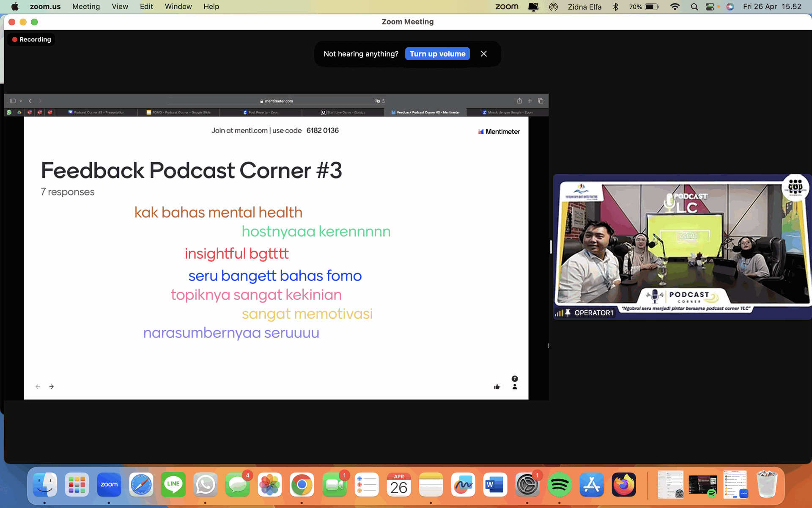Click the Recording indicator badge
The image size is (812, 508).
(31, 39)
